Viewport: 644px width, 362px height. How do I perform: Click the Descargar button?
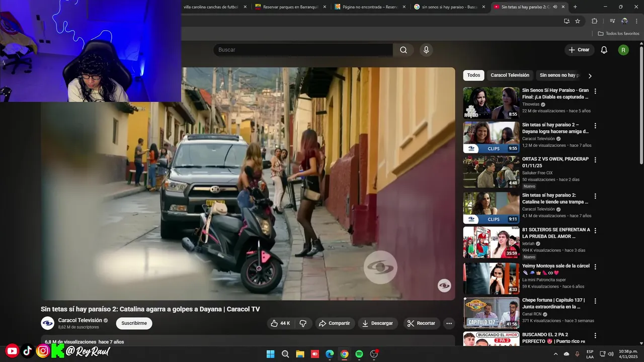[378, 323]
